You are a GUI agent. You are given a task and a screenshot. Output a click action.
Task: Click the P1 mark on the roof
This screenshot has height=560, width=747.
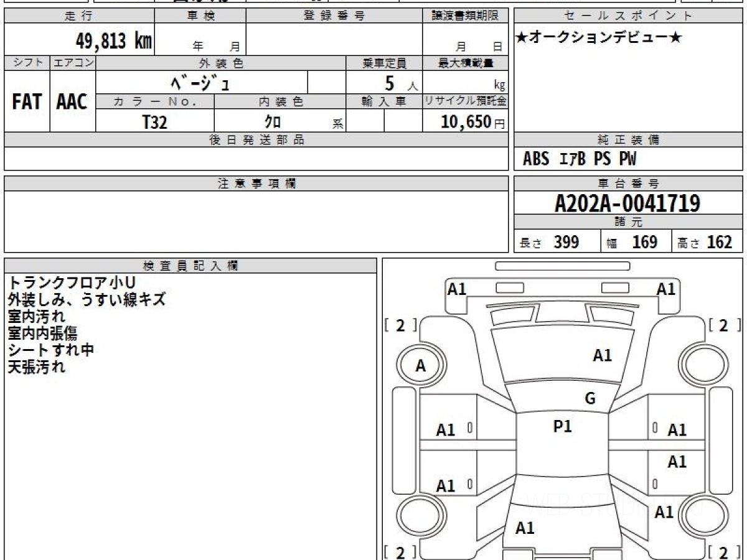click(563, 427)
